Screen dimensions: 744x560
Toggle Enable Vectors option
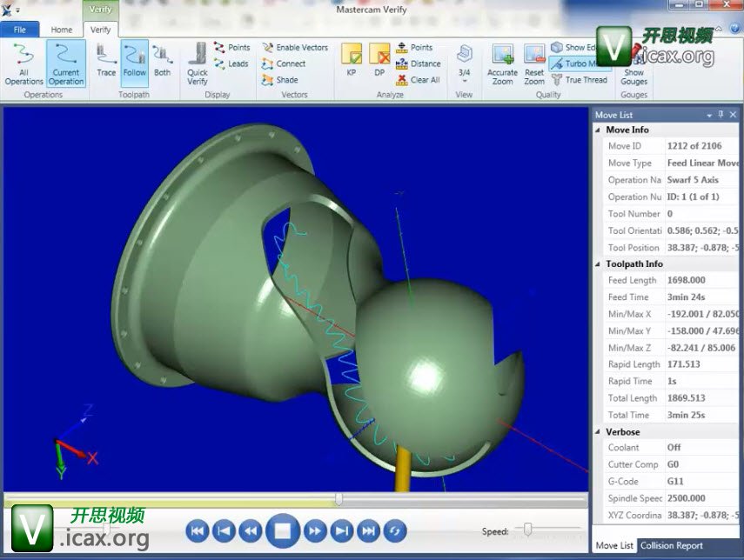click(295, 48)
